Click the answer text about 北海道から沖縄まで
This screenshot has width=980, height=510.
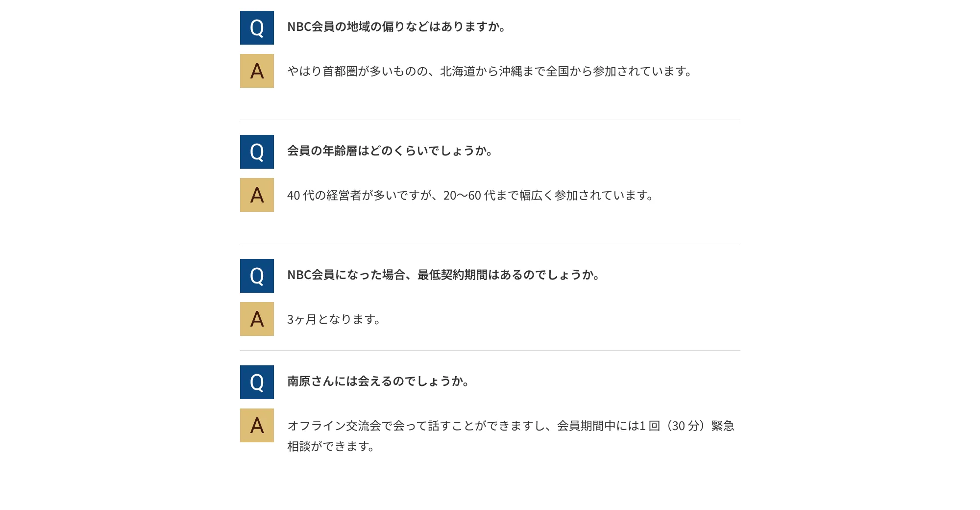coord(490,72)
